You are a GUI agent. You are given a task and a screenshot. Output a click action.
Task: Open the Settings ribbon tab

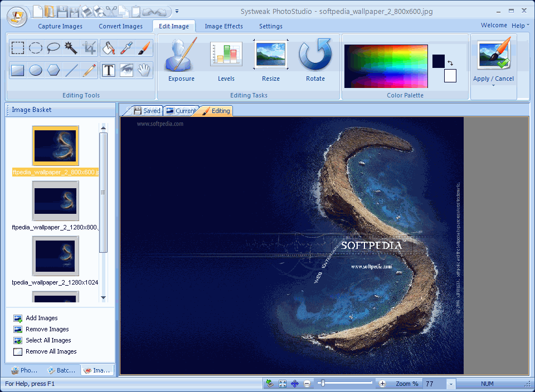[x=271, y=26]
